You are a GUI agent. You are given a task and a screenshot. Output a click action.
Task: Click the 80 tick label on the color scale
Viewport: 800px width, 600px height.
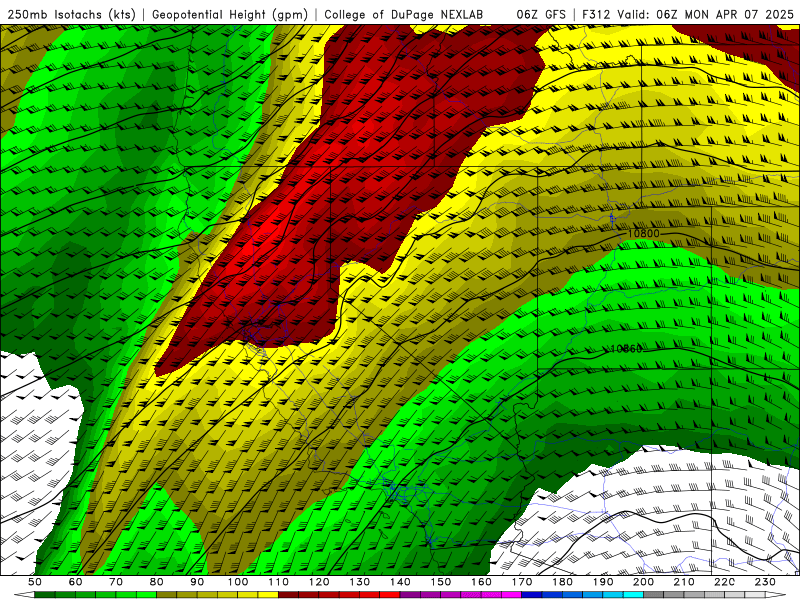coord(157,582)
